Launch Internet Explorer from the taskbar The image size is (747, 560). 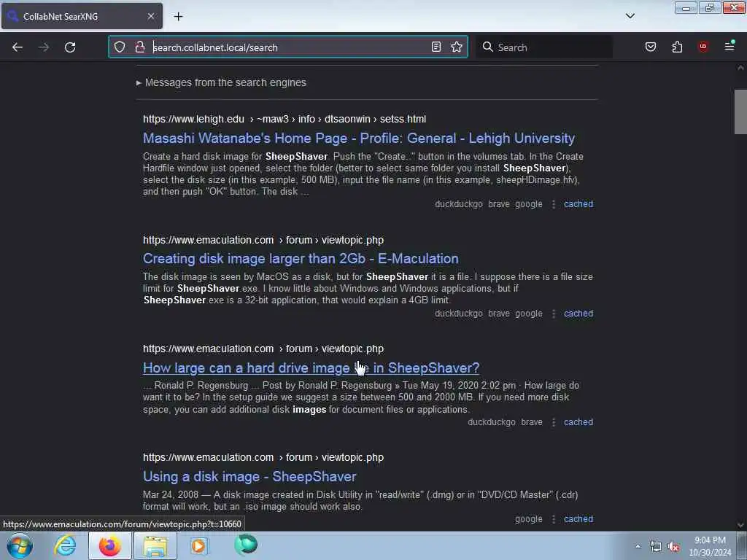click(65, 545)
